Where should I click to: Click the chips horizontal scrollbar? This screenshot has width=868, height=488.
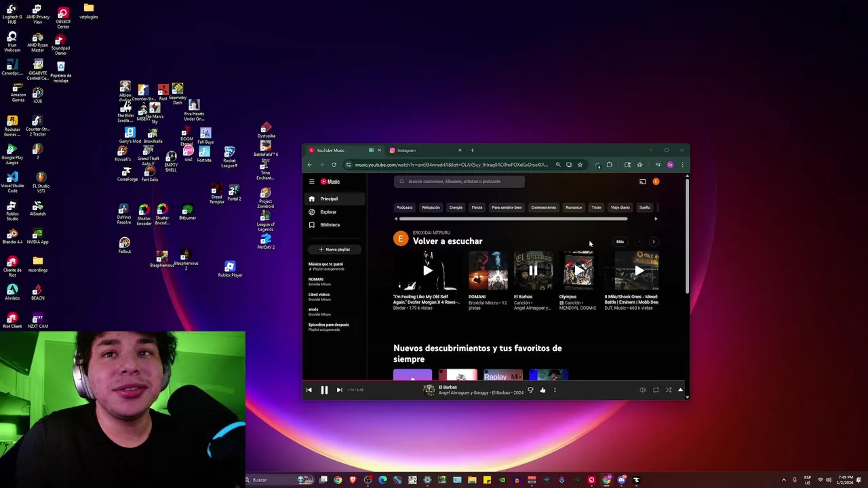point(513,219)
